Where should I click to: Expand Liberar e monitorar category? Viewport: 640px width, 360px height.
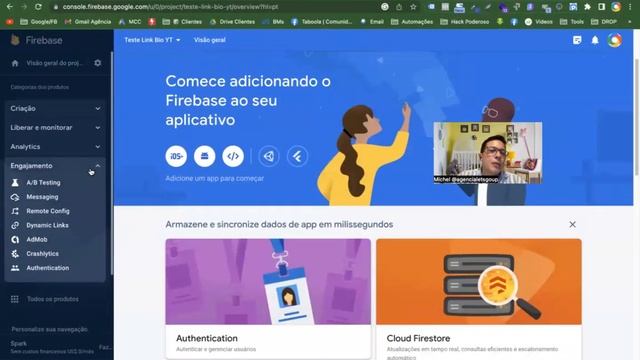[55, 128]
